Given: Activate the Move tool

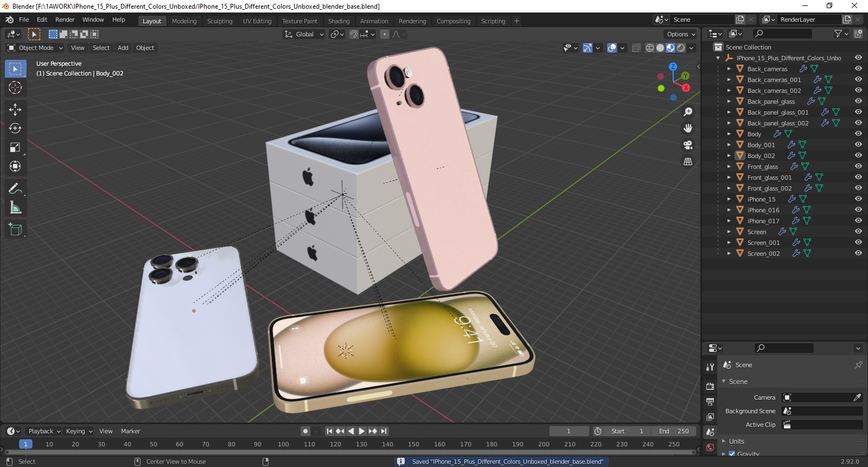Looking at the screenshot, I should [x=15, y=110].
